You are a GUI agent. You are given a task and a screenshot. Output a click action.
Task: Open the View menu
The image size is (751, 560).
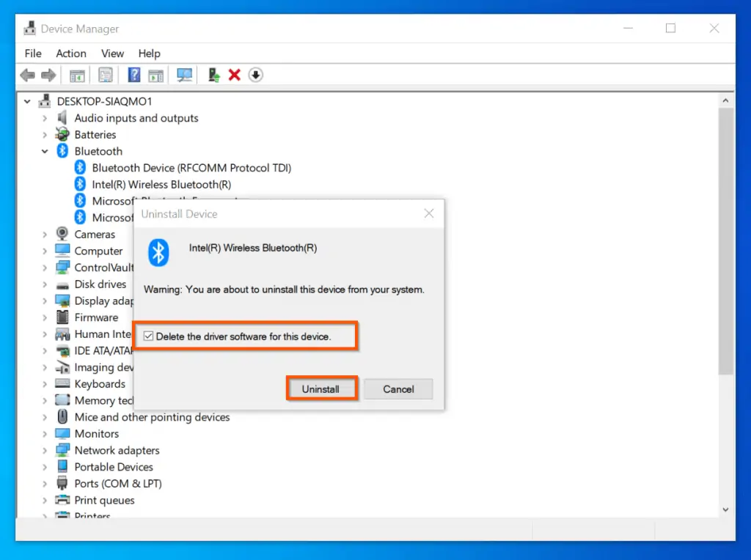112,54
